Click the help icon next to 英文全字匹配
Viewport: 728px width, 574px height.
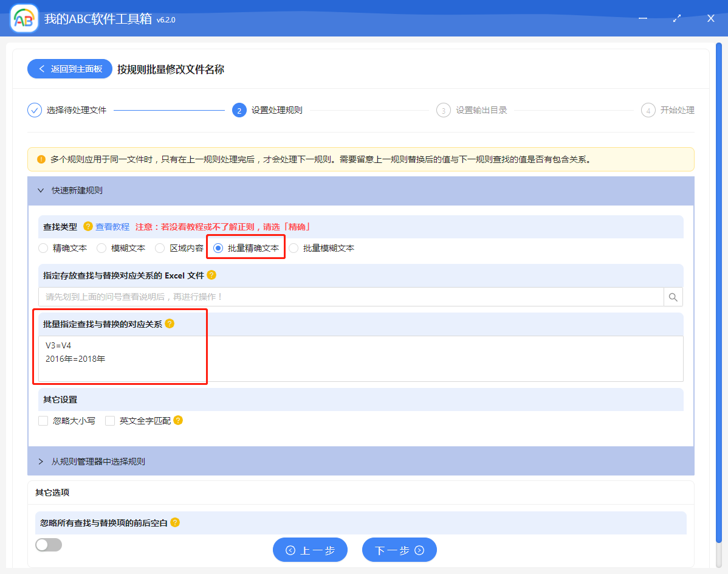pyautogui.click(x=177, y=420)
